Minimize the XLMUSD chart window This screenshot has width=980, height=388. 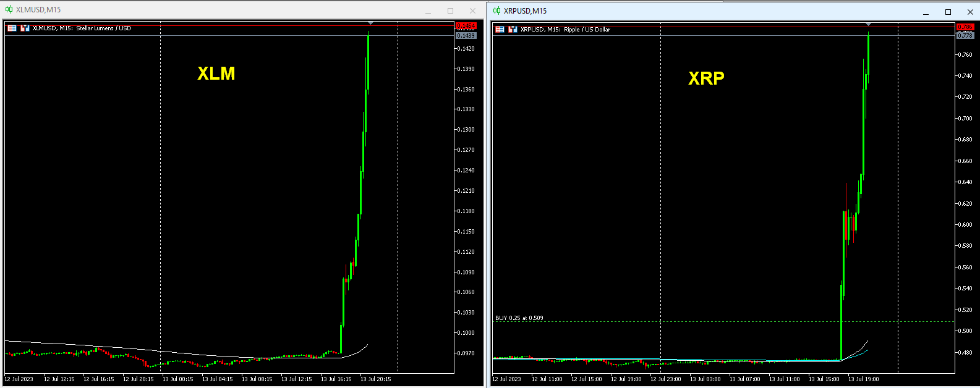(x=428, y=11)
